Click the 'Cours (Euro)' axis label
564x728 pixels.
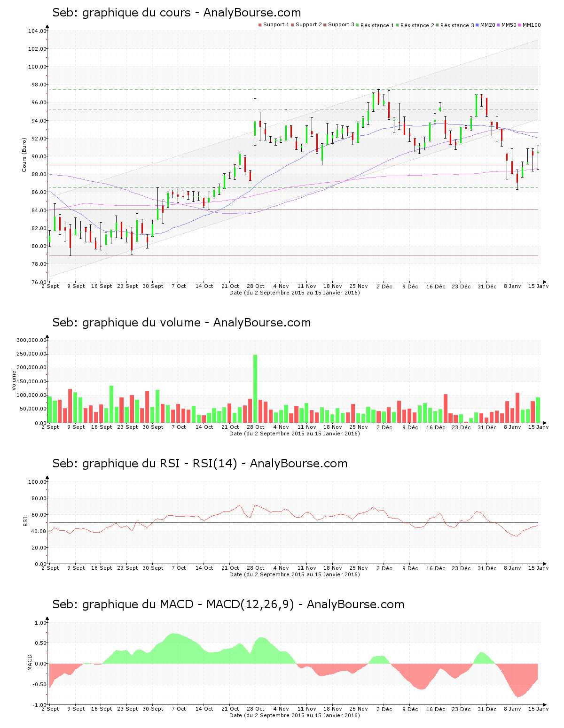24,155
